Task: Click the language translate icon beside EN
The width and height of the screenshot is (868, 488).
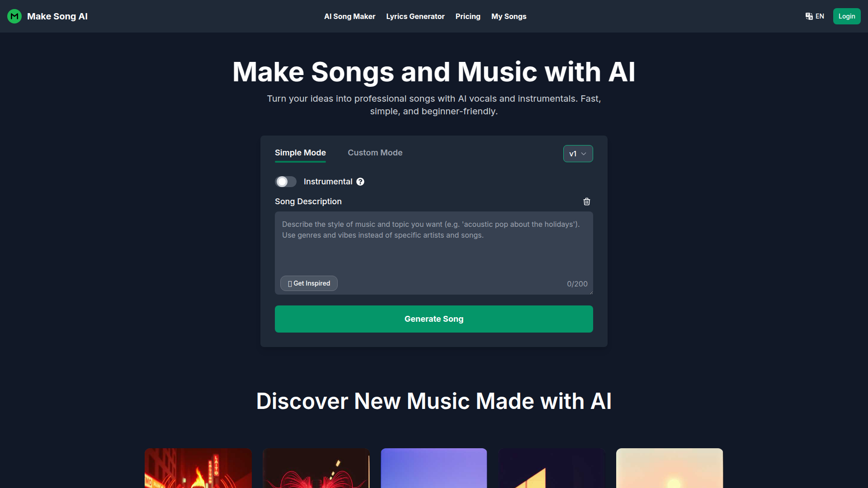Action: coord(809,16)
